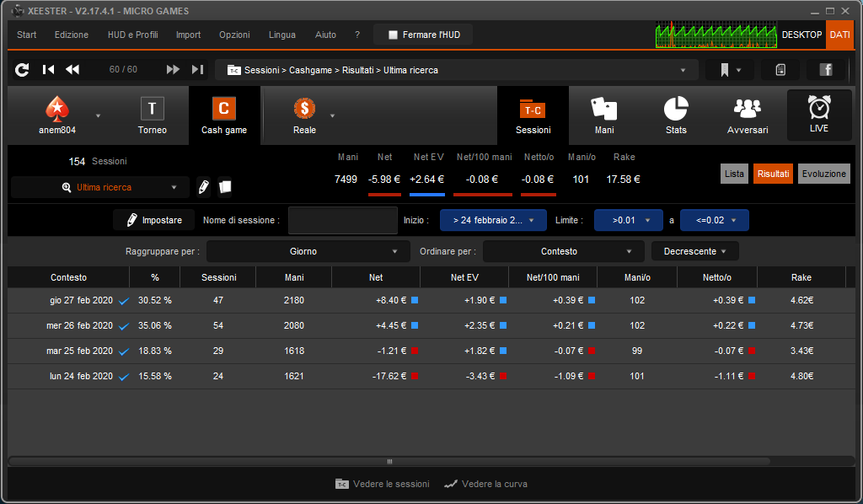This screenshot has height=504, width=863.
Task: Click the red square next to -17.62 €
Action: pyautogui.click(x=415, y=377)
